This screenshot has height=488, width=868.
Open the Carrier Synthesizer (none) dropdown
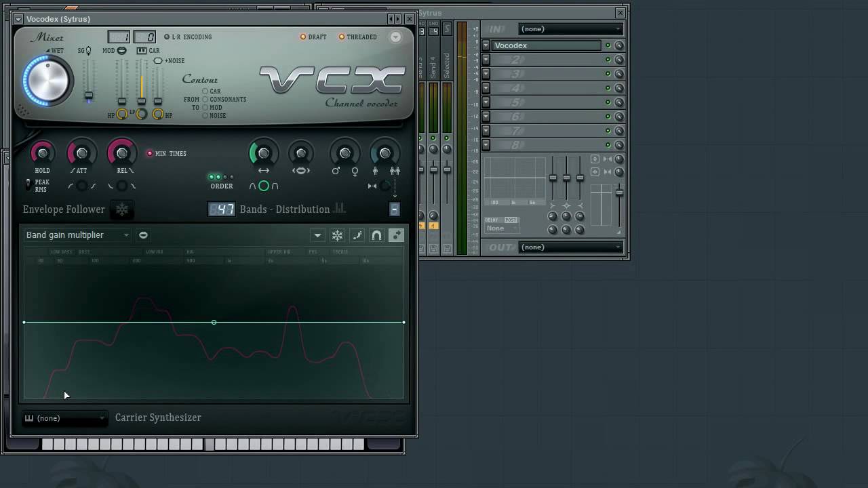[x=65, y=418]
